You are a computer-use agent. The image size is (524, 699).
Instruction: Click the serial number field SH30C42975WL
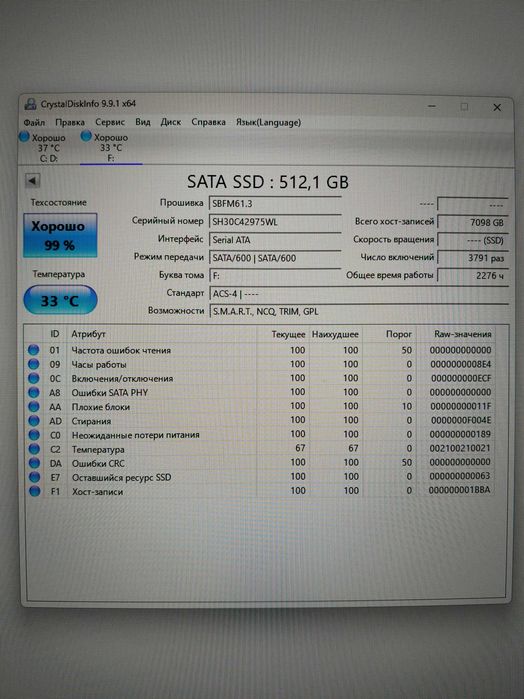click(275, 222)
